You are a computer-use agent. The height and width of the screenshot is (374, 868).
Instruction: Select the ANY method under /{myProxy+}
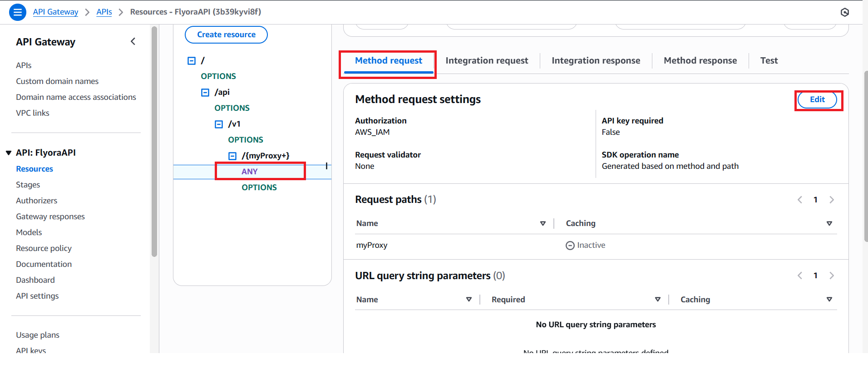pyautogui.click(x=250, y=172)
